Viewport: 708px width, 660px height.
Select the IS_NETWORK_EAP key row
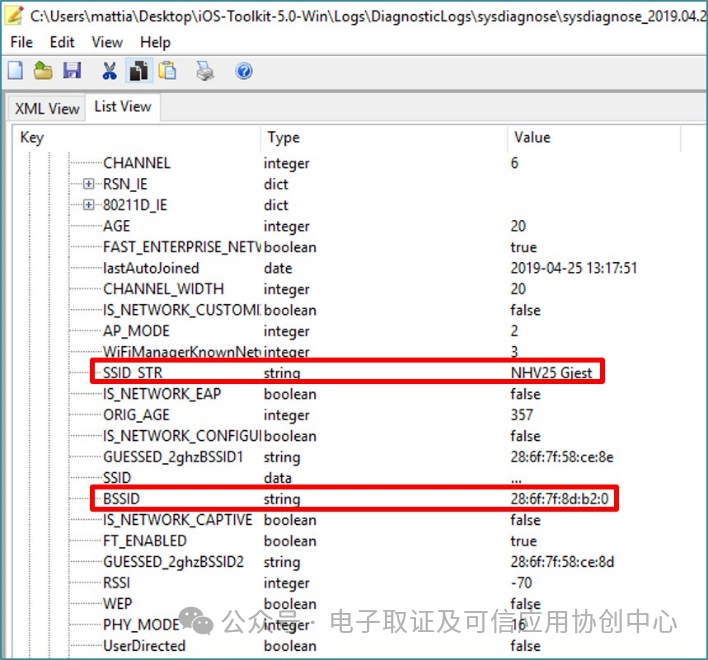coord(162,394)
